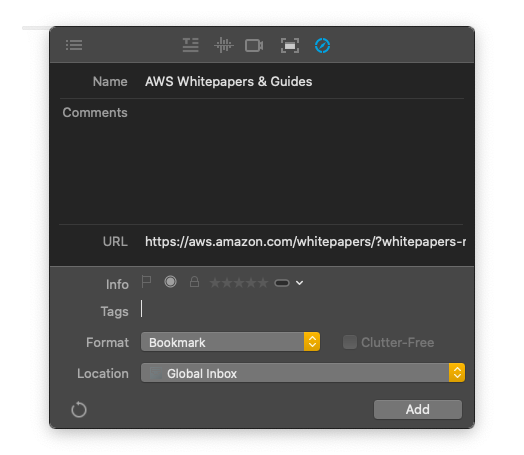
Task: Select the web clip compass icon
Action: (x=322, y=45)
